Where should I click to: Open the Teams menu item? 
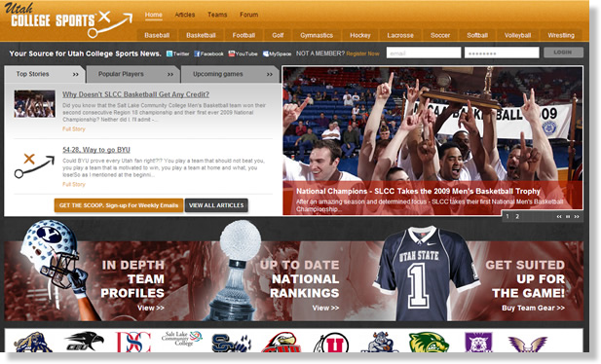217,15
